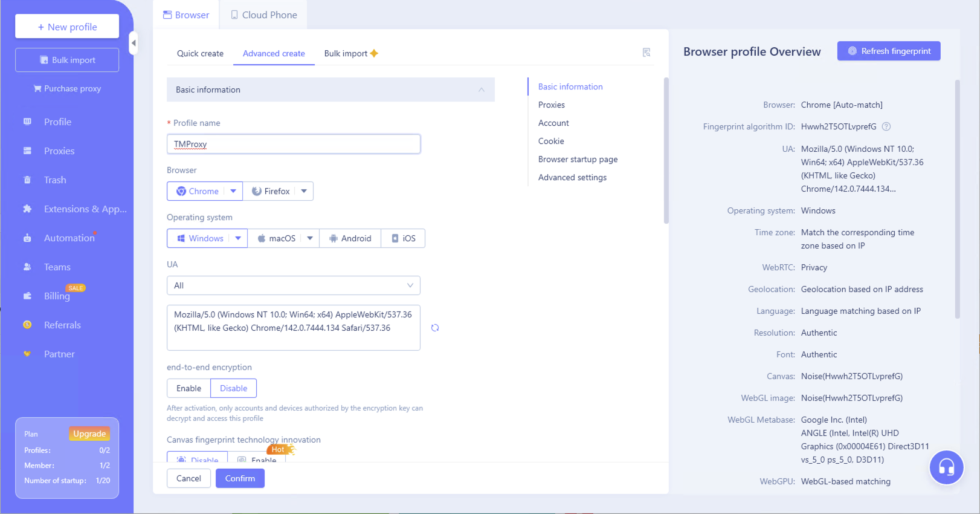Image resolution: width=980 pixels, height=514 pixels.
Task: Select Disable for end-to-end encryption
Action: (233, 388)
